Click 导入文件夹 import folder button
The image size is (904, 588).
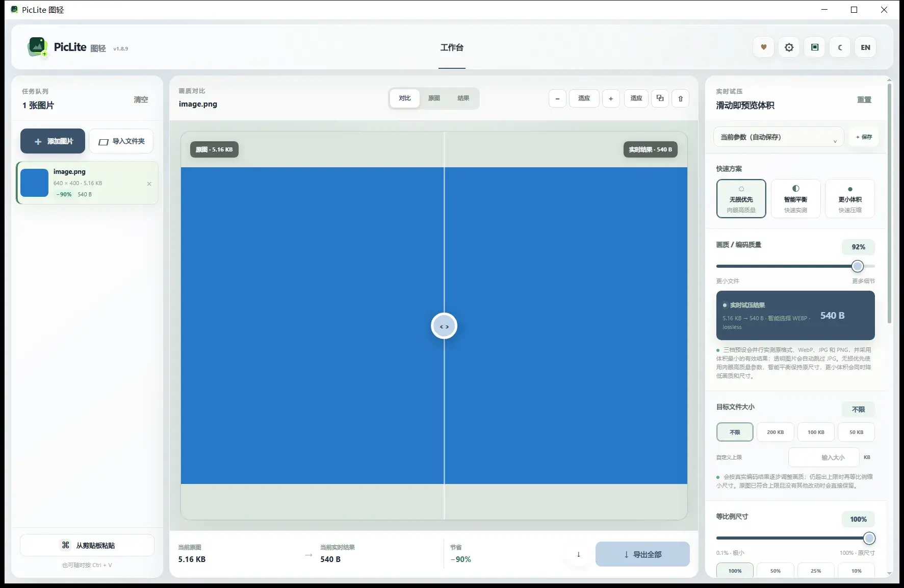pos(121,141)
